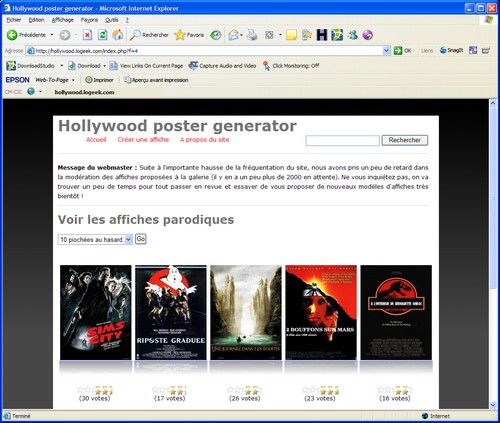This screenshot has height=423, width=500.
Task: Open the Edition menu
Action: pos(36,20)
